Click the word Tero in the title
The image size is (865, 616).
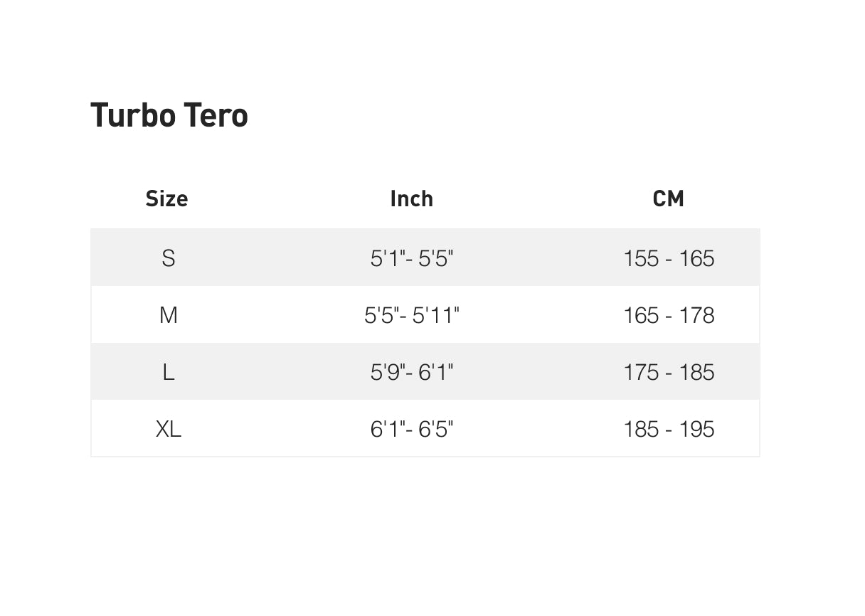[x=216, y=115]
